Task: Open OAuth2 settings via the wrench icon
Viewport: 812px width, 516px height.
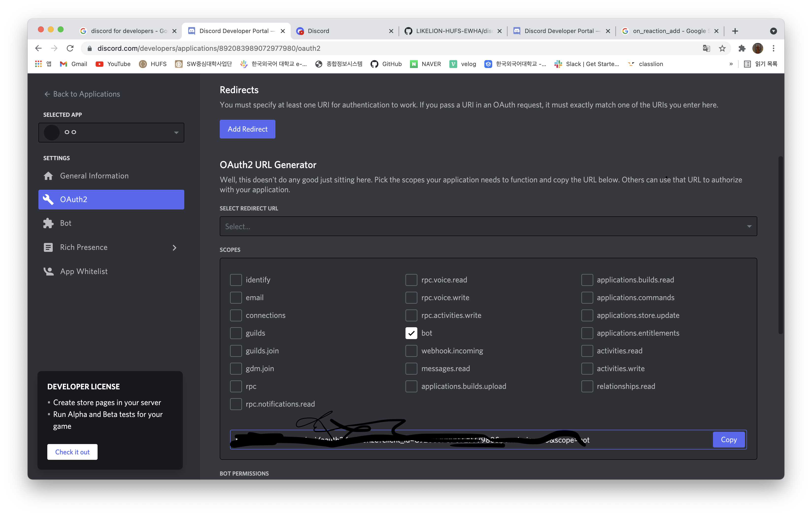Action: tap(48, 199)
